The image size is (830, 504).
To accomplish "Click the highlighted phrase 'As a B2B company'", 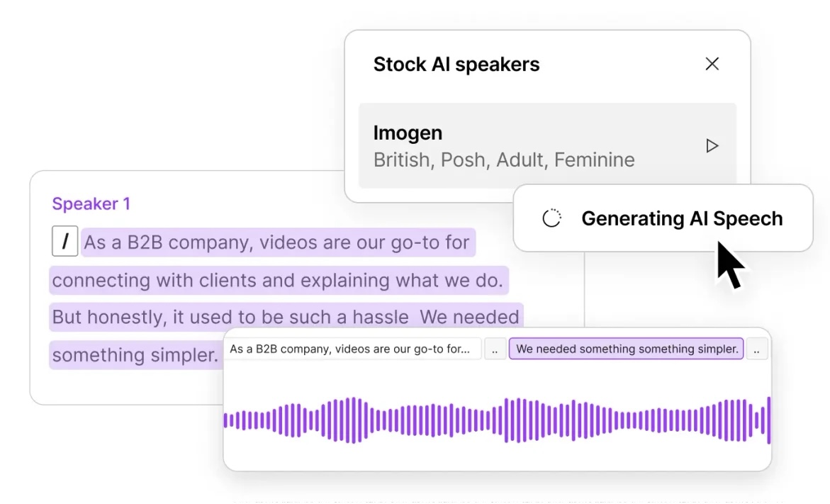I will 276,242.
